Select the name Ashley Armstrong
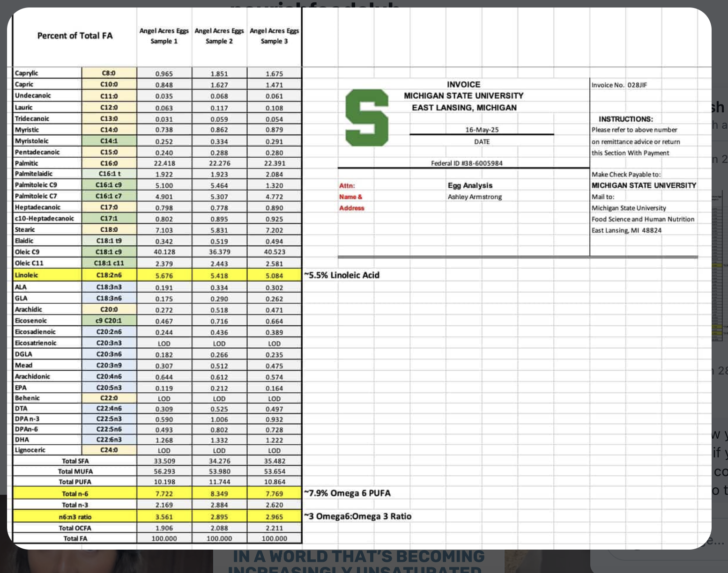Viewport: 728px width, 573px height. (x=475, y=197)
